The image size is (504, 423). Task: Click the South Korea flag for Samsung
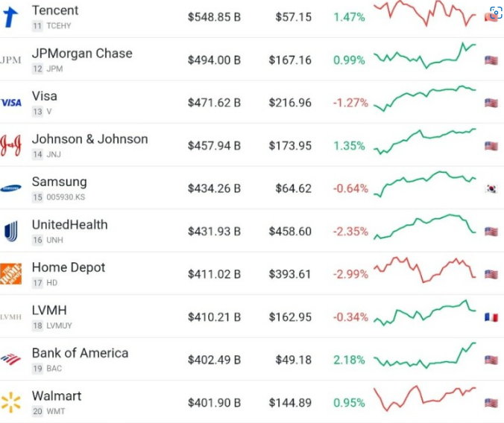click(x=491, y=189)
